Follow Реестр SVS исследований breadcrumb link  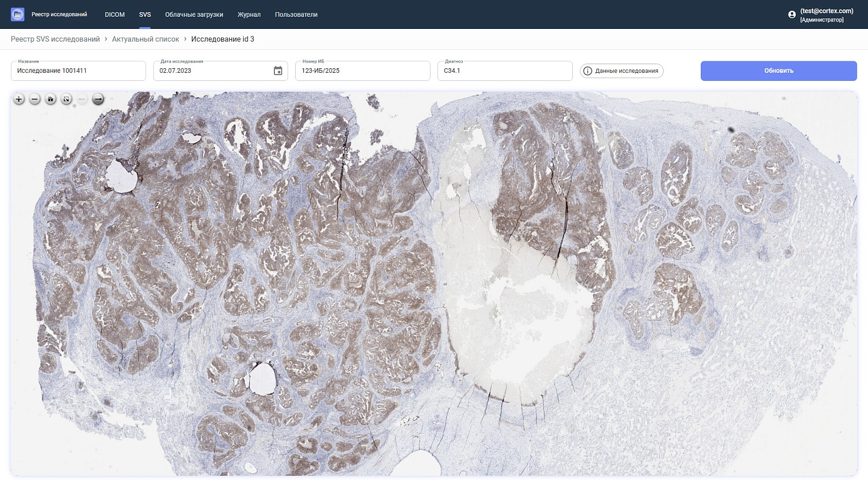56,39
